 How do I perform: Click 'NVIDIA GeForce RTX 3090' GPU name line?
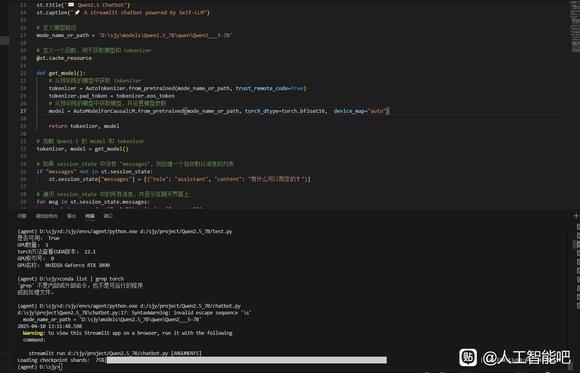(64, 265)
